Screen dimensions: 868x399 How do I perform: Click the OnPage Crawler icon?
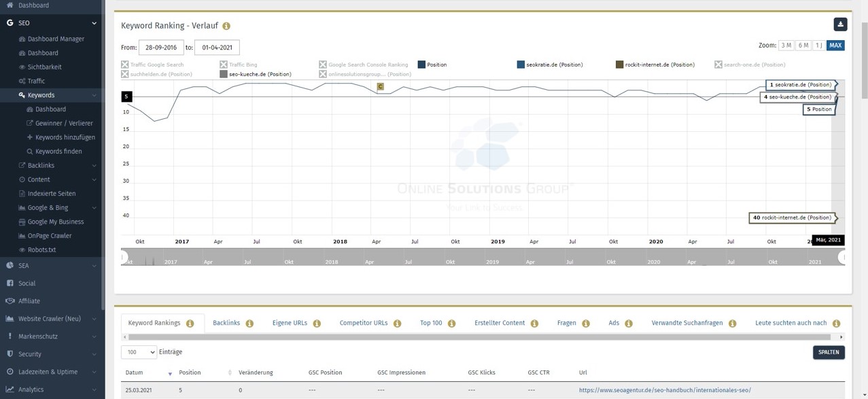(22, 236)
